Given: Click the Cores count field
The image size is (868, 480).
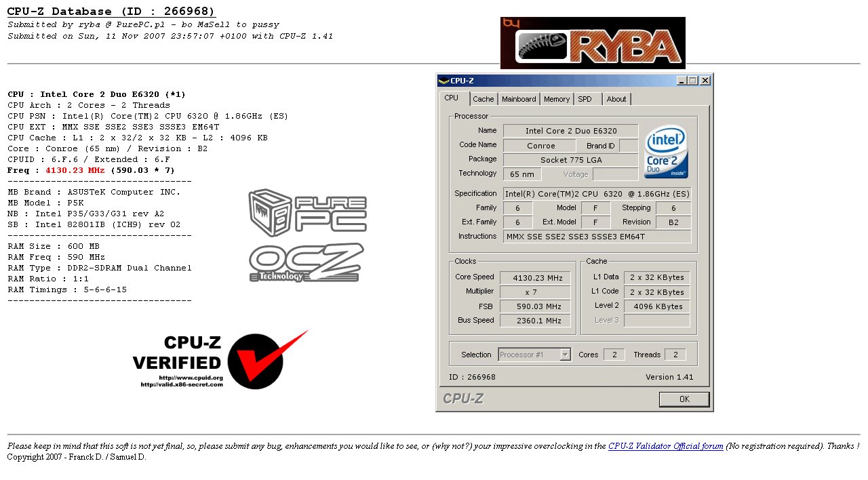Looking at the screenshot, I should coord(614,355).
